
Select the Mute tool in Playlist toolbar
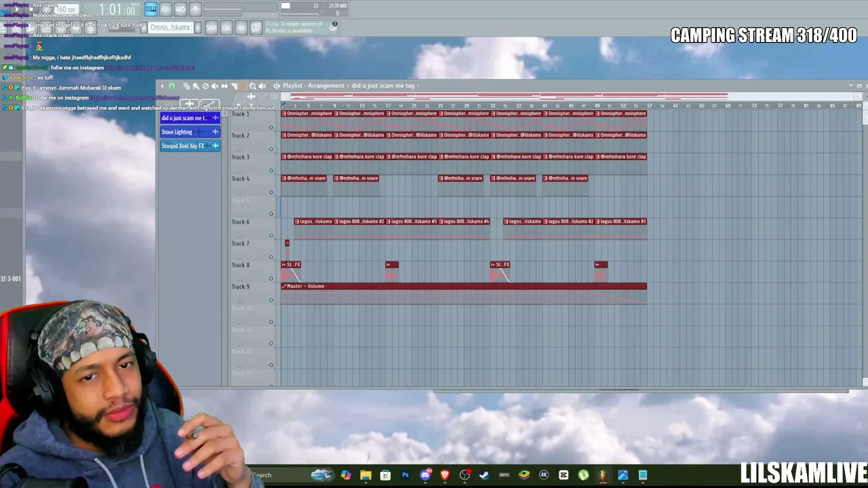(x=215, y=86)
